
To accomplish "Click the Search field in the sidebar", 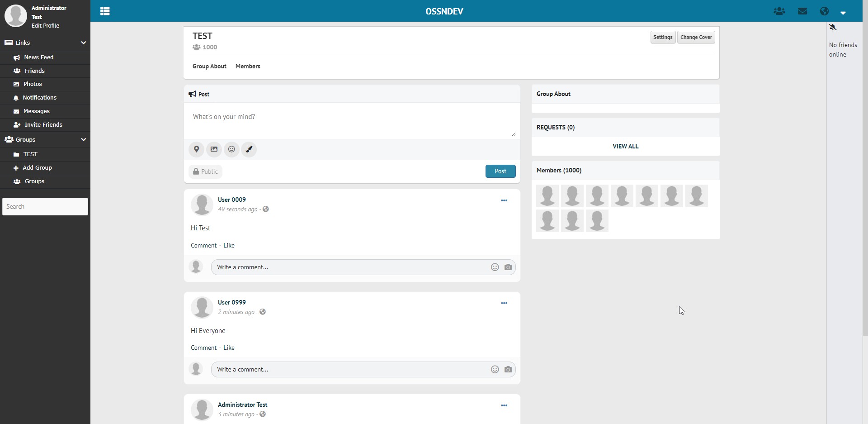I will click(x=45, y=207).
